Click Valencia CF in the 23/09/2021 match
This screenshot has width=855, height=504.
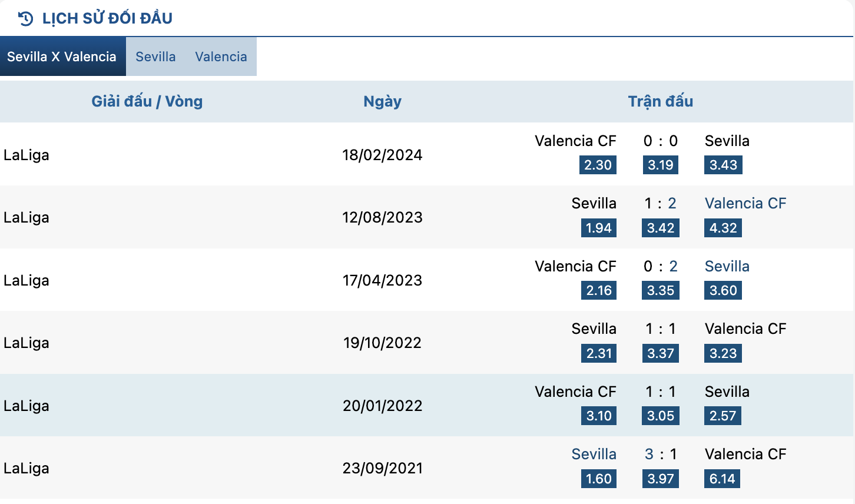click(745, 454)
